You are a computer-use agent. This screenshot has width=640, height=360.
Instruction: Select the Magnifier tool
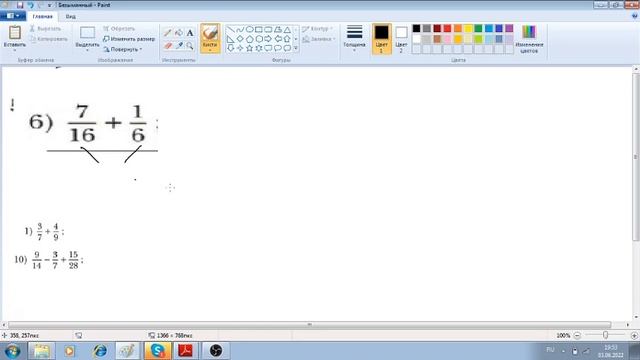(x=190, y=46)
